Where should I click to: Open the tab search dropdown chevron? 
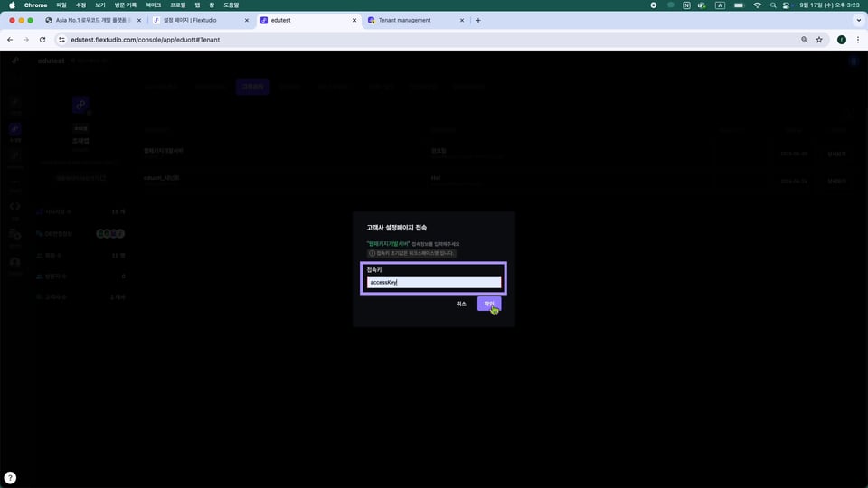click(859, 21)
